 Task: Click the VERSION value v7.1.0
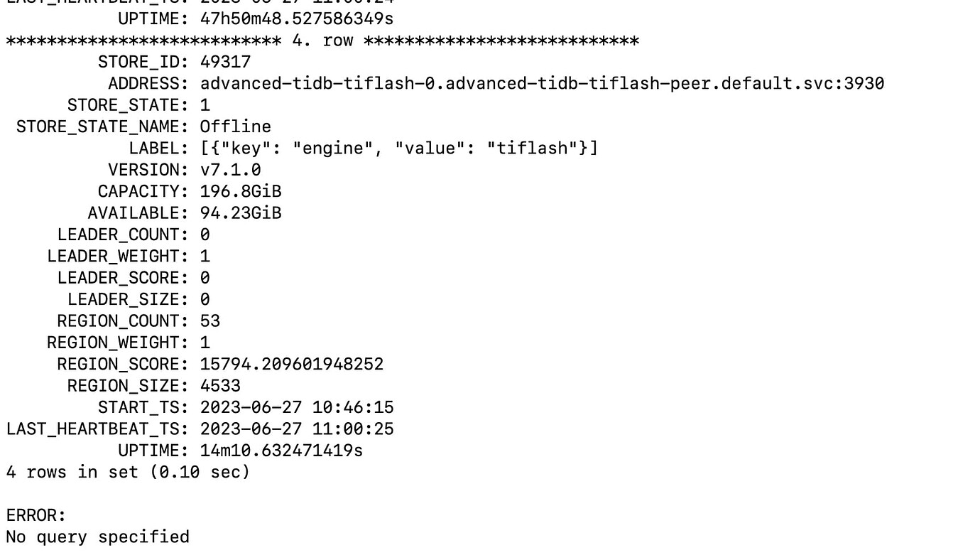coord(230,170)
